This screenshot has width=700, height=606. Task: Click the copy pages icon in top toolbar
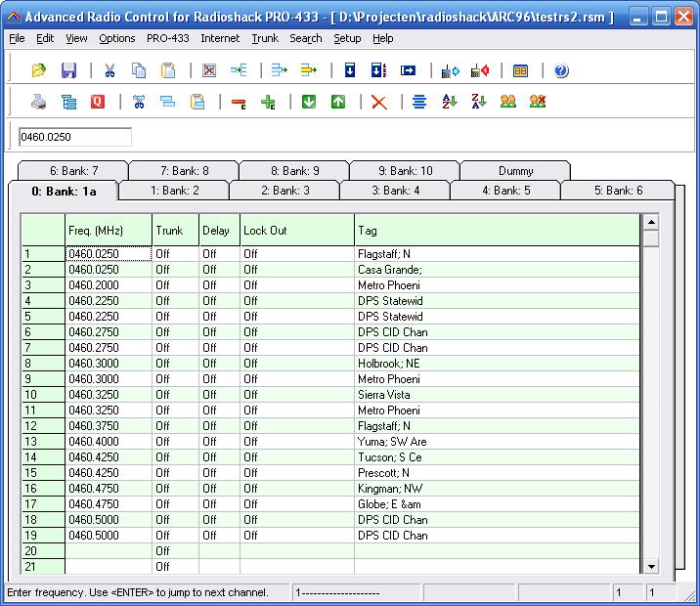139,70
